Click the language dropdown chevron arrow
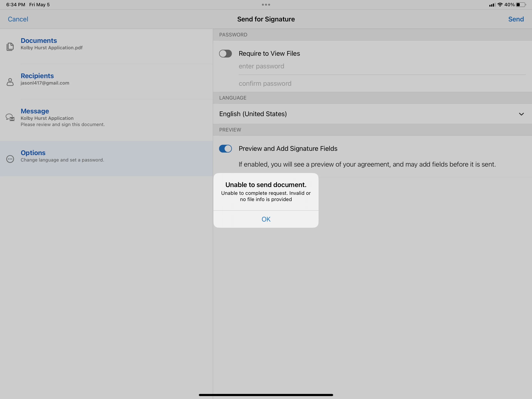Image resolution: width=532 pixels, height=399 pixels. (521, 114)
